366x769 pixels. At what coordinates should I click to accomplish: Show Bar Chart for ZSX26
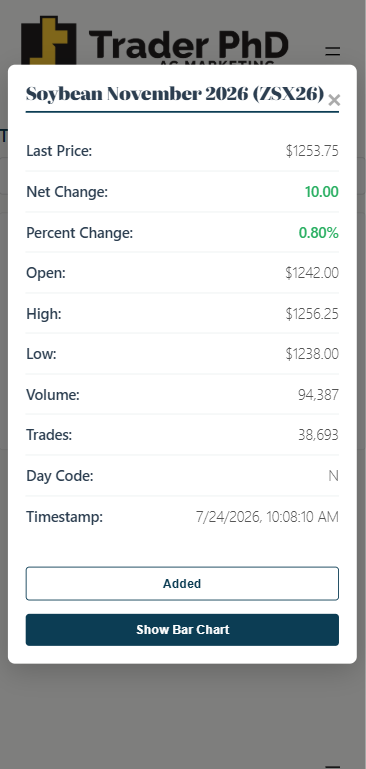coord(182,630)
